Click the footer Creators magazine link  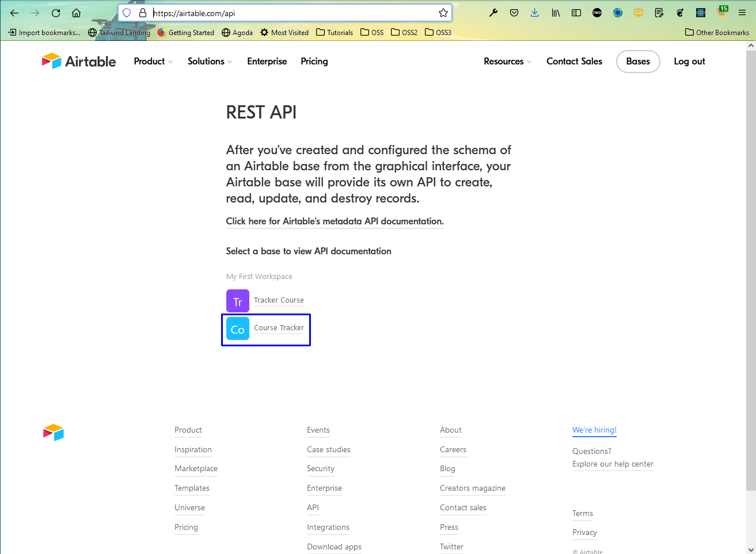pyautogui.click(x=472, y=488)
